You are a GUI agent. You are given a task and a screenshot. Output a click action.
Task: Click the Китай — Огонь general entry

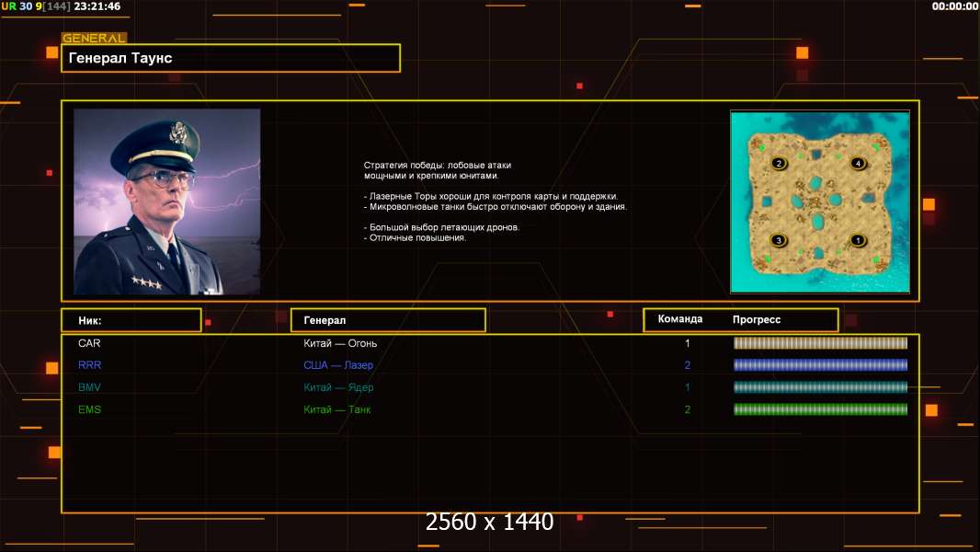click(340, 343)
